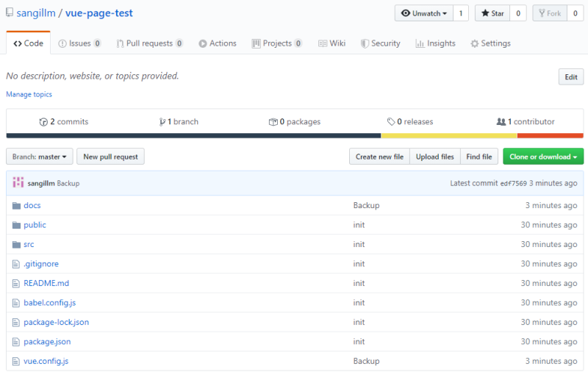This screenshot has height=375, width=588.
Task: View 1 contributor
Action: coord(526,122)
